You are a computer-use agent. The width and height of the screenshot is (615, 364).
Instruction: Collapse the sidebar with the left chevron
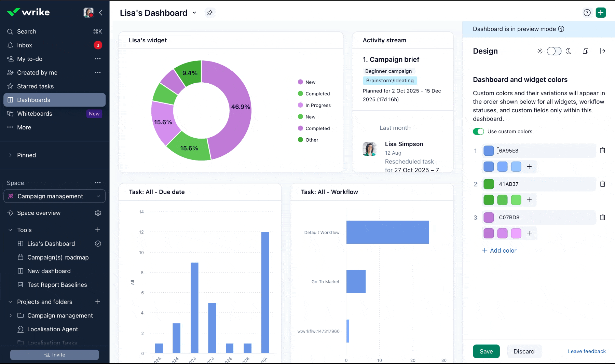(x=101, y=13)
